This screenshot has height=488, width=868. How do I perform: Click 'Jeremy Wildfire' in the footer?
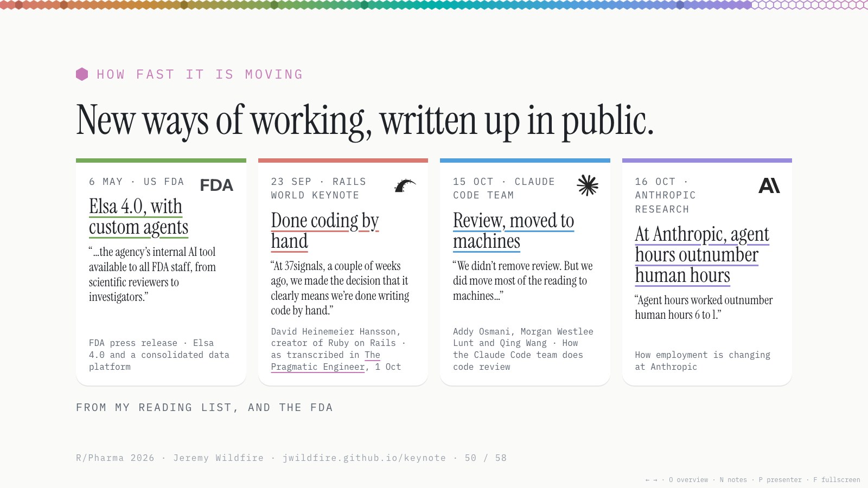219,458
